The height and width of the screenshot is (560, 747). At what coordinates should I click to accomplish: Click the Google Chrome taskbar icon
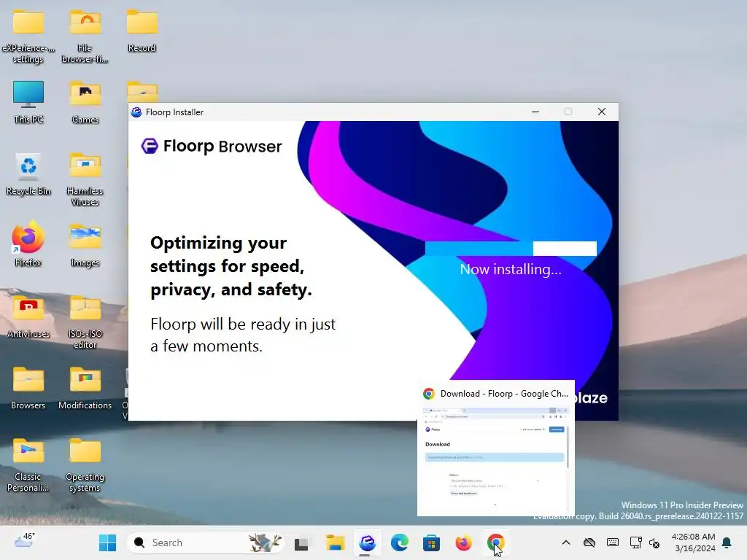495,542
